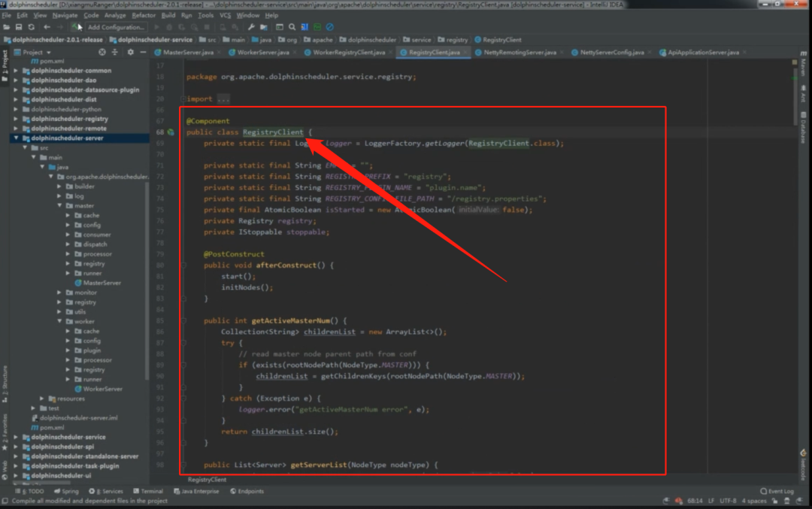Viewport: 812px width, 509px height.
Task: Expand the resources folder
Action: 42,398
